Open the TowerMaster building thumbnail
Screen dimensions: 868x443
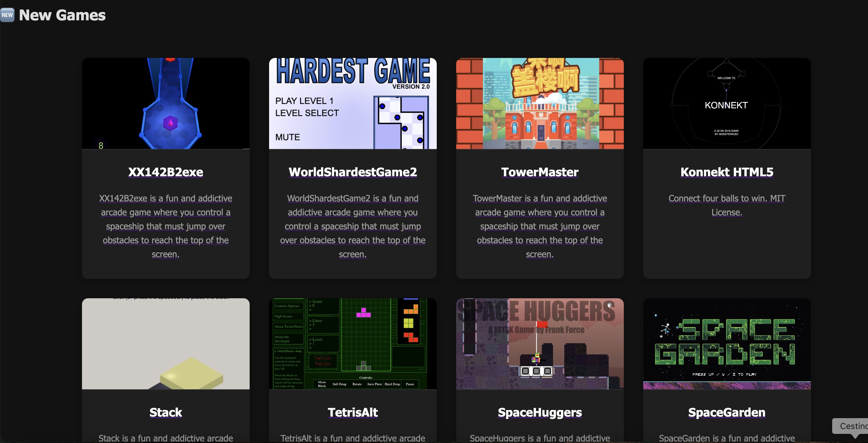[539, 103]
